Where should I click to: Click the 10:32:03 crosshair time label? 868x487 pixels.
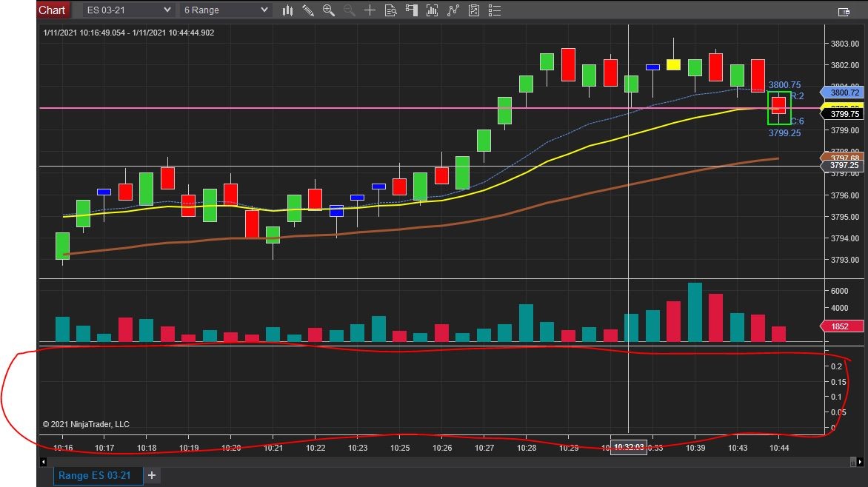[629, 447]
